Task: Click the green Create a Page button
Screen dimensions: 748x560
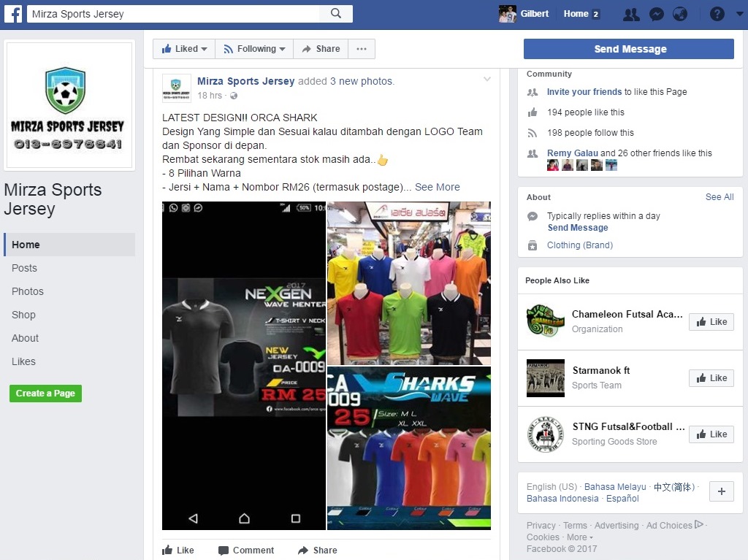Action: click(x=45, y=394)
